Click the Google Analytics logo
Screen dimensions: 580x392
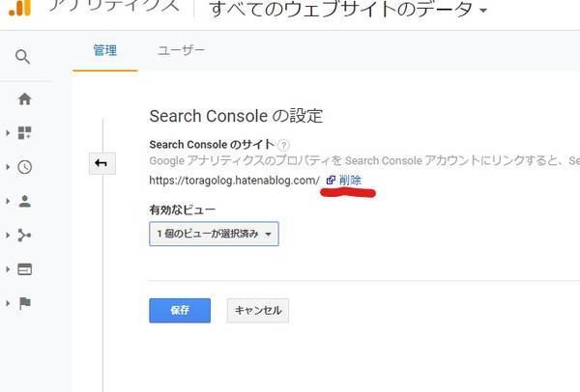[20, 8]
